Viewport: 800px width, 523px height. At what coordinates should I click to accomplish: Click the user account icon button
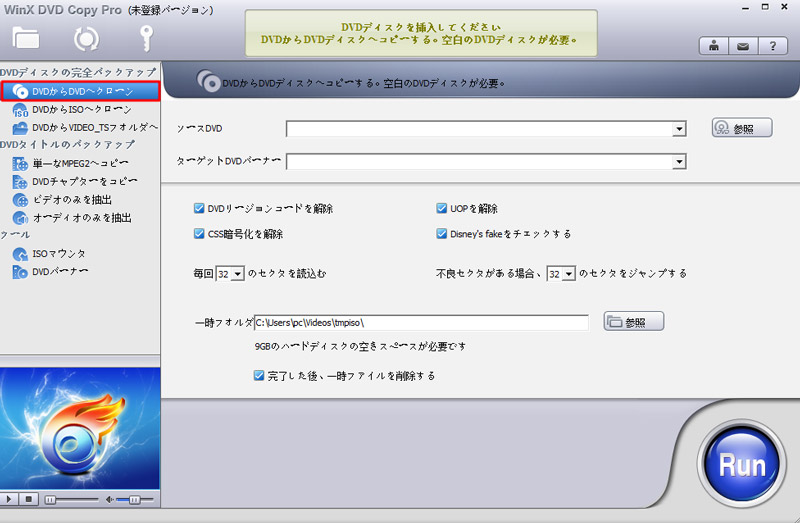[x=713, y=46]
